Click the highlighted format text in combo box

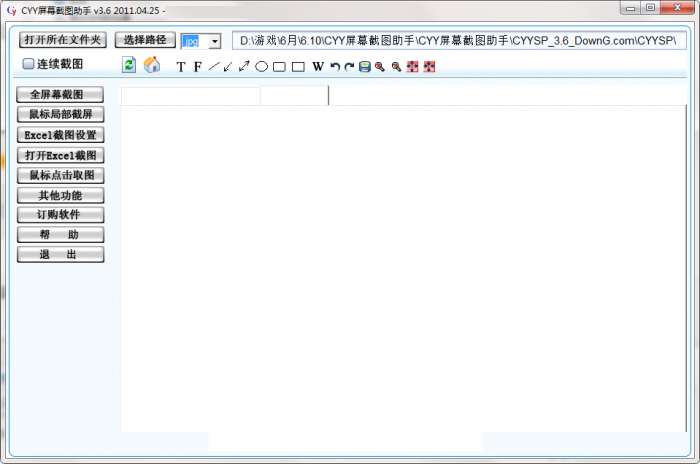191,42
